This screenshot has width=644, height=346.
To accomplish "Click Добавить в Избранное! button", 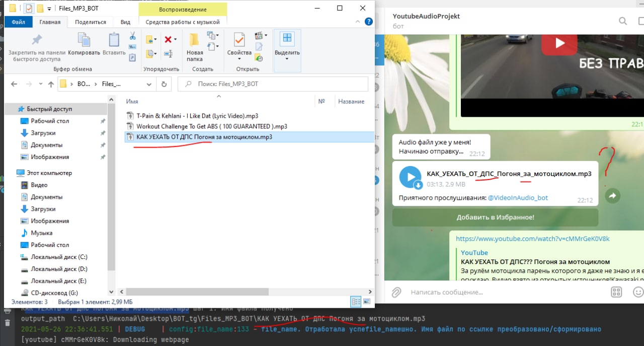I will 495,217.
